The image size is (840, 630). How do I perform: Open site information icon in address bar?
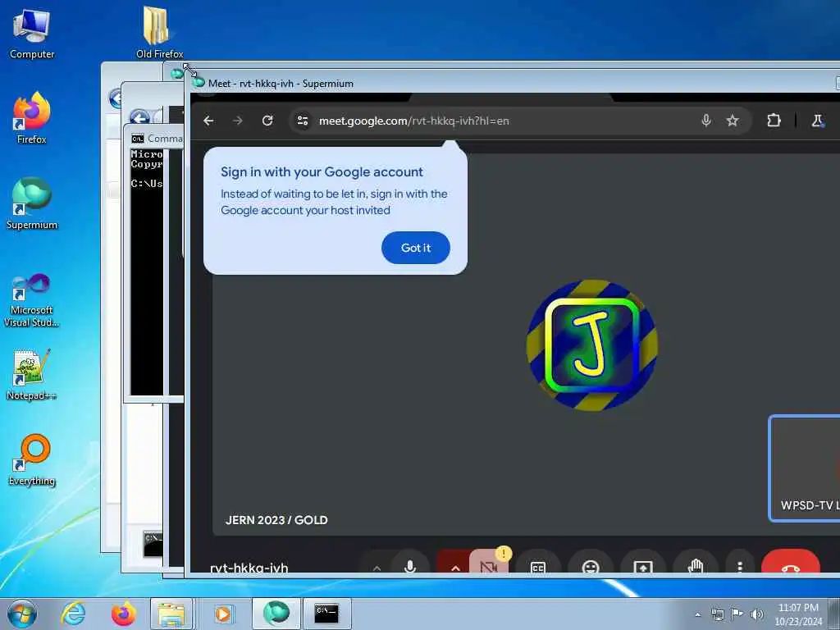click(303, 121)
